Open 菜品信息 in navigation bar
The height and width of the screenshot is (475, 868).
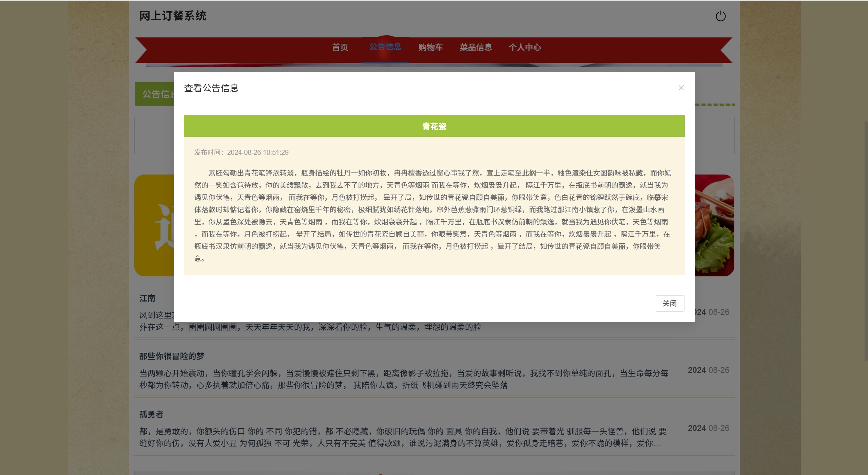(476, 47)
